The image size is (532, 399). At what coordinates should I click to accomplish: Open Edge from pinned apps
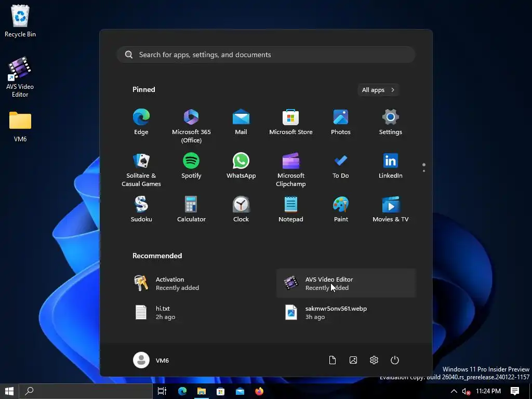(x=141, y=122)
